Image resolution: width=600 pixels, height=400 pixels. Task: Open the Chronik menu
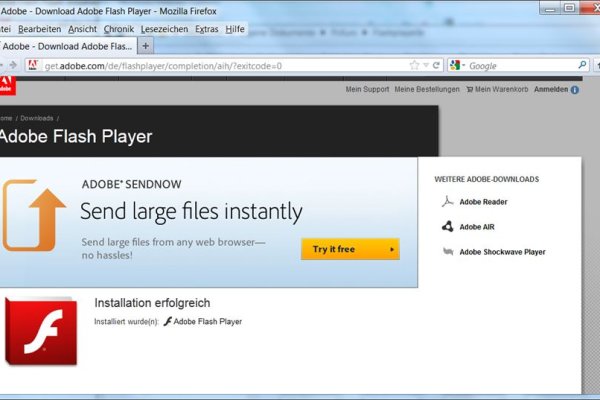(119, 29)
